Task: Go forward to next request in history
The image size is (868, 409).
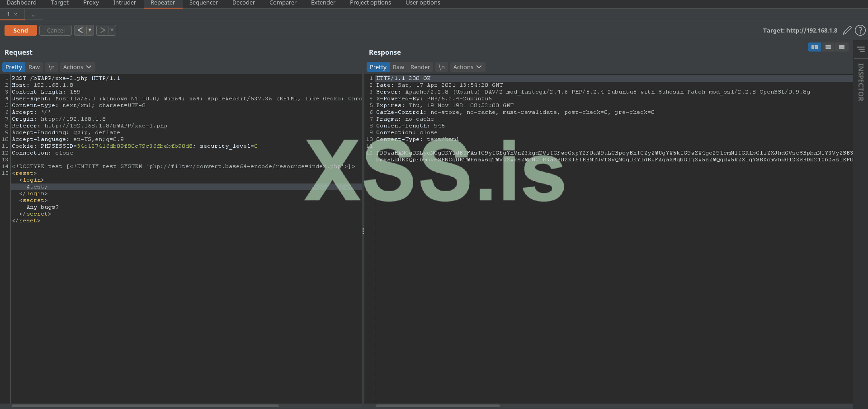Action: click(x=103, y=30)
